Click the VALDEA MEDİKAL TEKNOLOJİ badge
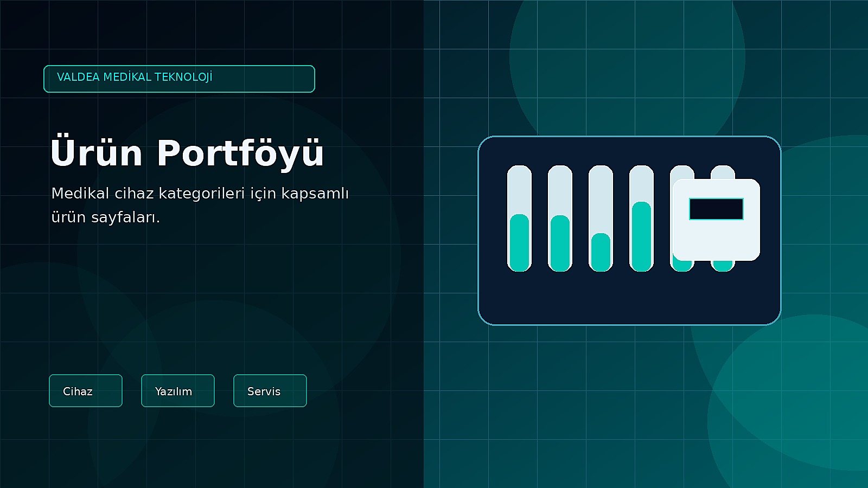868x488 pixels. 179,79
